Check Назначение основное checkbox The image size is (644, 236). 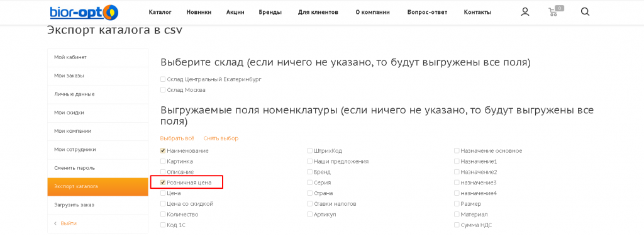click(x=457, y=151)
